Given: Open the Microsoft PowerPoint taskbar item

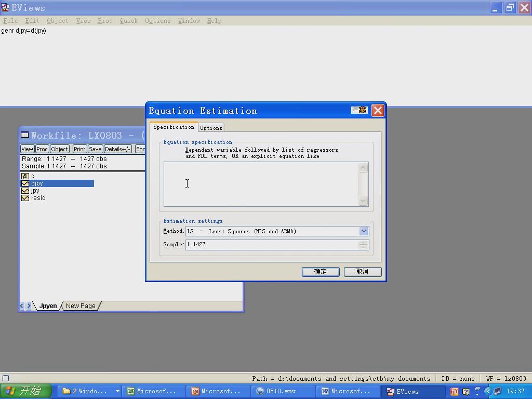Looking at the screenshot, I should (x=217, y=391).
